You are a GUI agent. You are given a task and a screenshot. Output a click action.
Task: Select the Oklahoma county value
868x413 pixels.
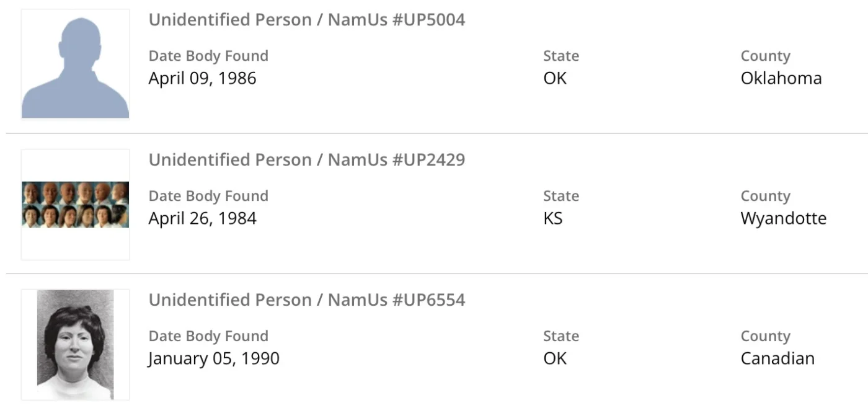coord(781,78)
